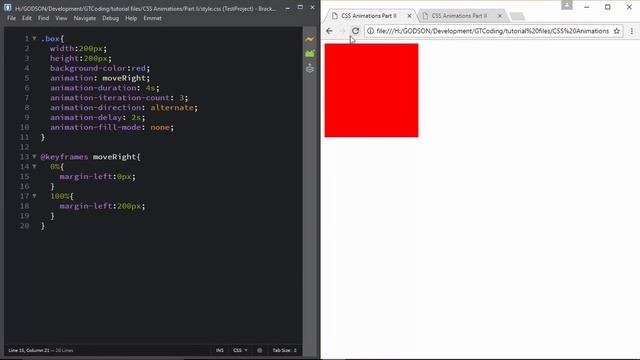The image size is (640, 360).
Task: Open Brackets Live Preview lightning icon
Action: point(310,39)
